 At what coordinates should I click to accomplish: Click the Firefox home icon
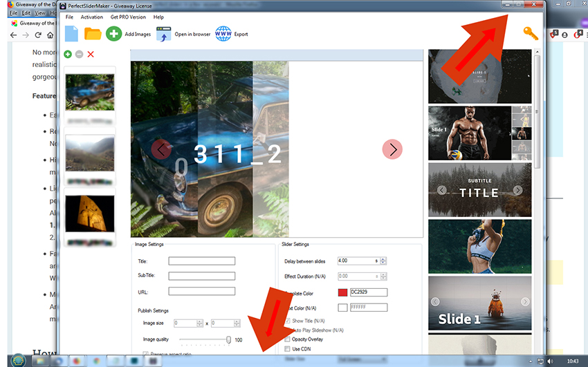tap(50, 35)
